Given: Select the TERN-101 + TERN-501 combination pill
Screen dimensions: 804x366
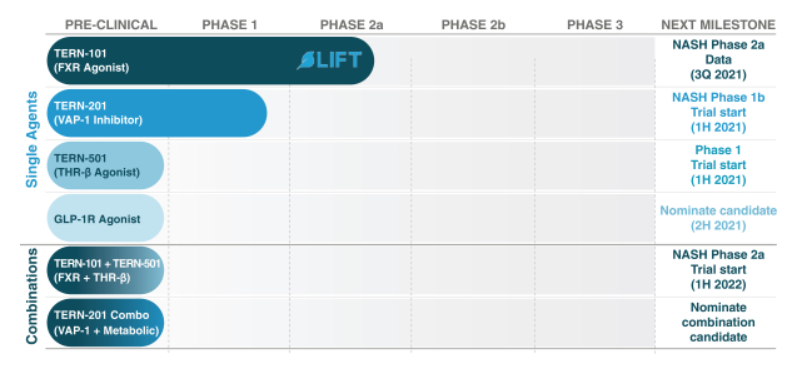Looking at the screenshot, I should tap(105, 271).
